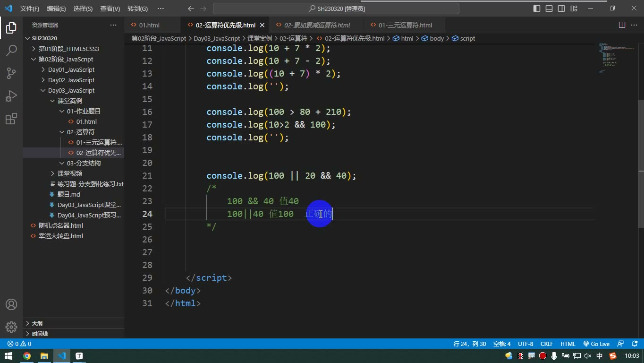Toggle primary side bar visibility
This screenshot has width=644, height=363.
(x=537, y=9)
